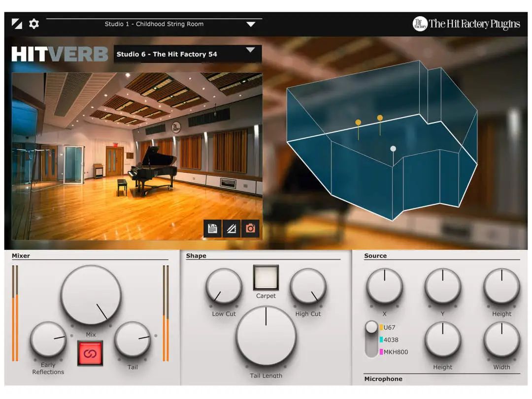532x399 pixels.
Task: Click the Studio 1 - Childhood String Room preset name
Action: tap(154, 24)
